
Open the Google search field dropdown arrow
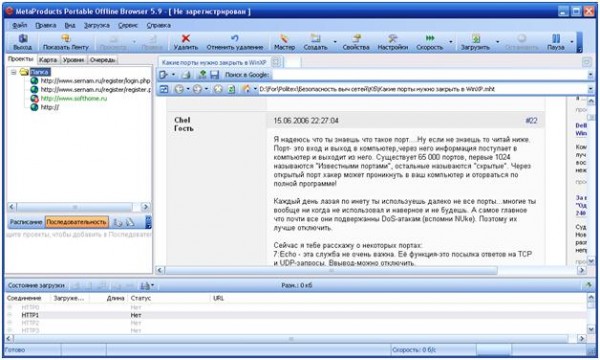[x=590, y=75]
